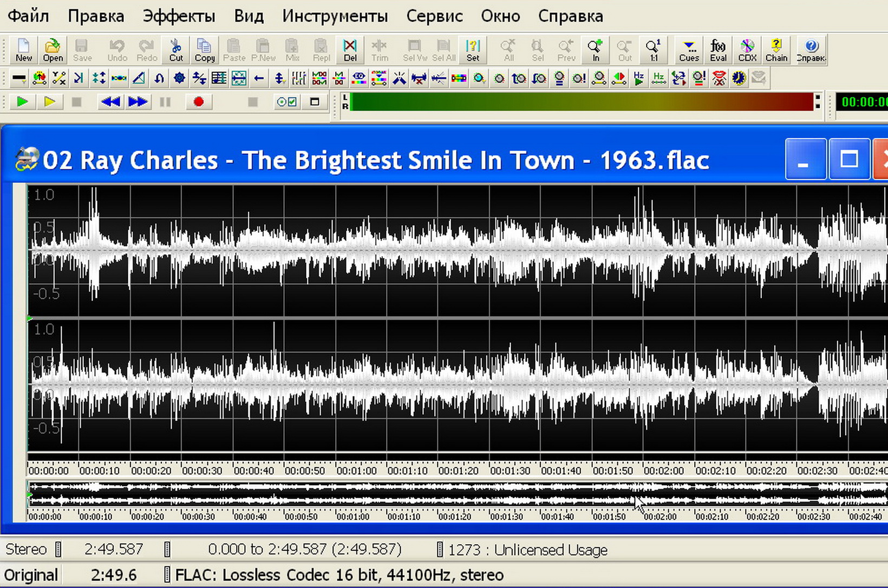Delete selection with the Del button
This screenshot has width=888, height=588.
point(350,50)
